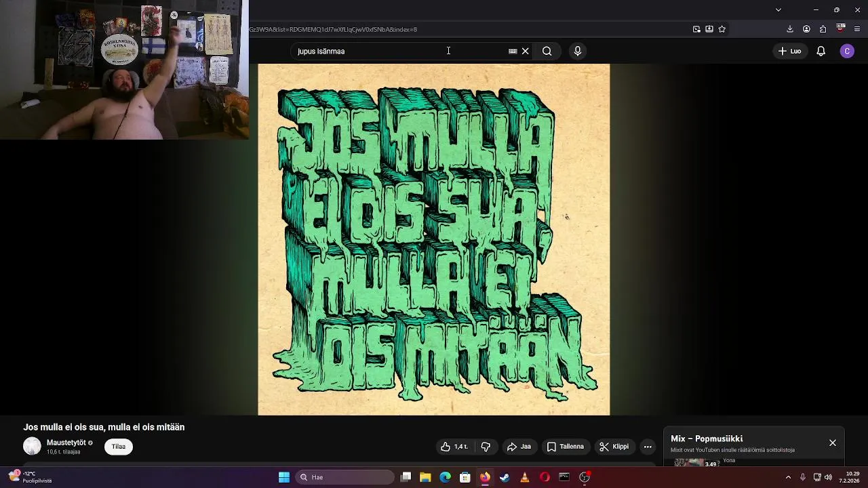The image size is (868, 488).
Task: Click YouTube search field containing Jupus Isänmaa
Action: (x=400, y=51)
